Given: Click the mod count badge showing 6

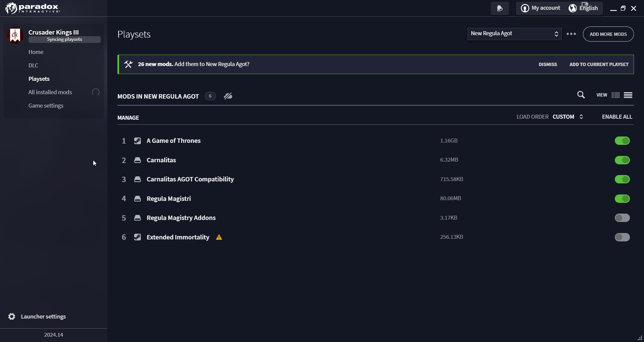Looking at the screenshot, I should point(210,96).
